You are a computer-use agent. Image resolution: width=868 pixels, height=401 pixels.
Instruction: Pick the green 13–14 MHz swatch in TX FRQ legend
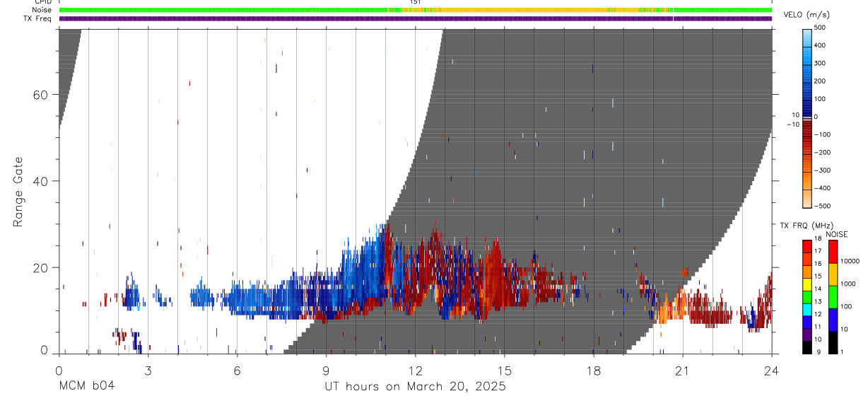tap(807, 296)
